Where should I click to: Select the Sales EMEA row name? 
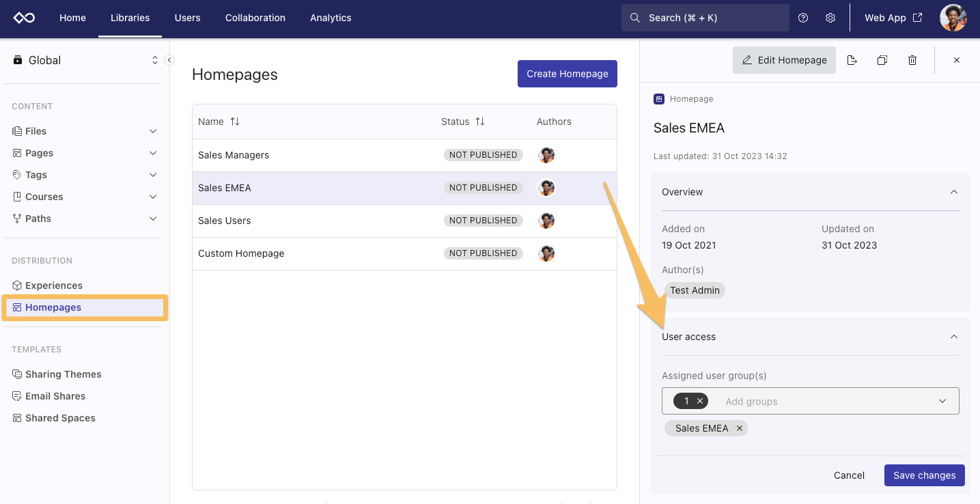point(225,188)
